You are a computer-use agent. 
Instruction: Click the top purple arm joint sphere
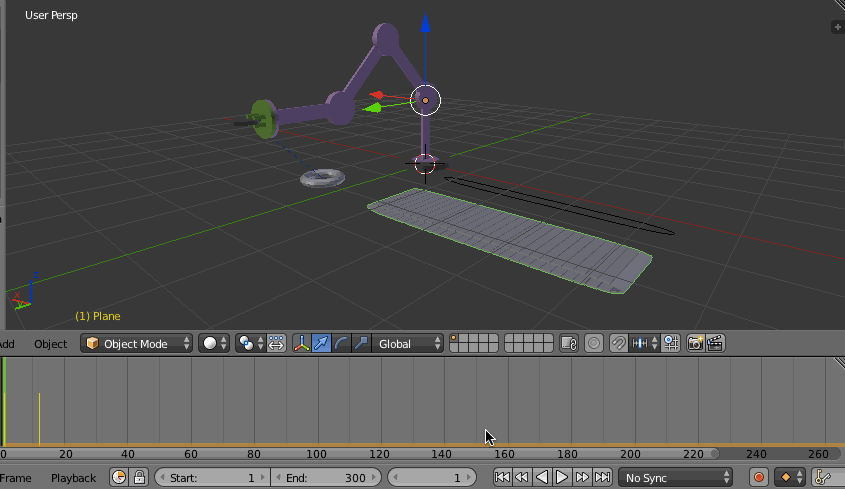(385, 39)
